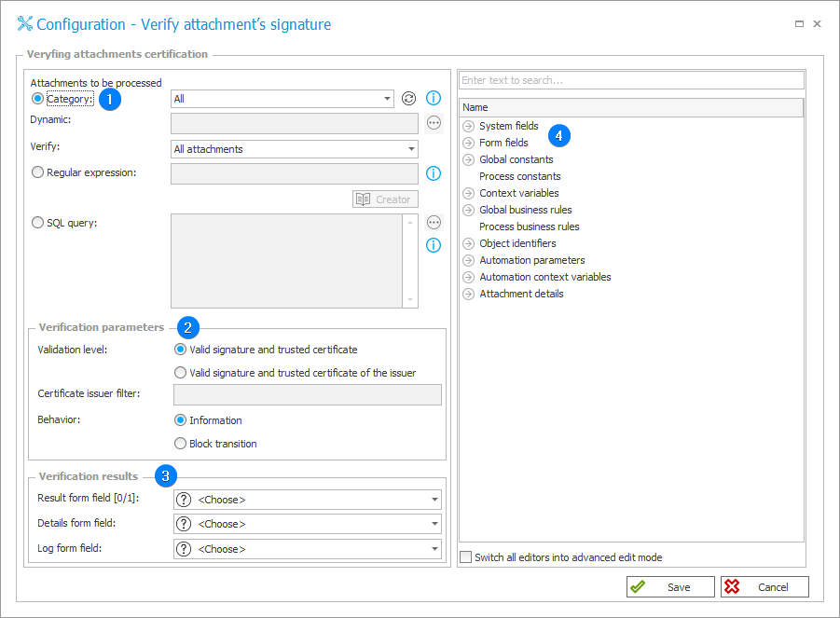Screen dimensions: 840x618
Task: Open info icon next to Category refresh
Action: click(x=434, y=98)
